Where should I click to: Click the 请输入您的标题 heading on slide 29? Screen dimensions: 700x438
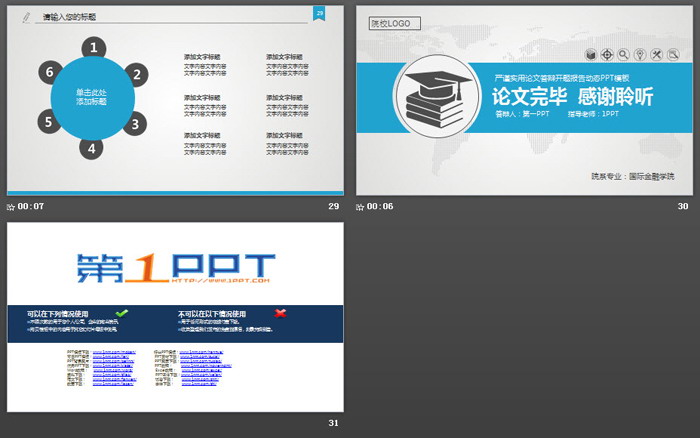point(69,17)
